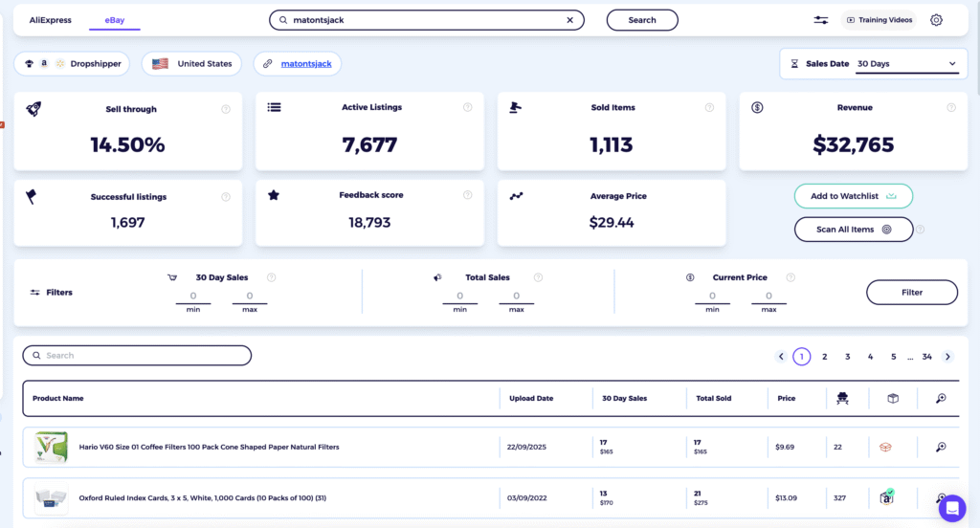
Task: Scan the Hario V60 item with magnifier icon
Action: (x=941, y=448)
